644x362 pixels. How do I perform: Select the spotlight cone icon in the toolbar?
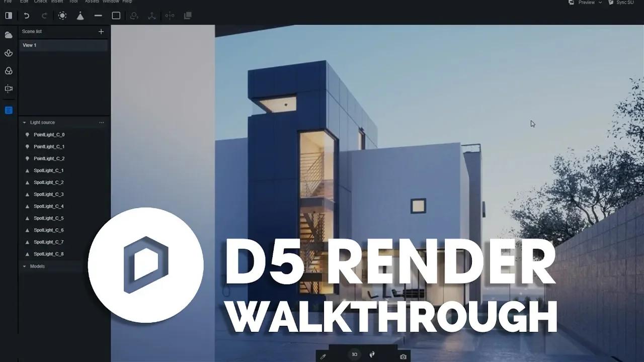[x=80, y=16]
